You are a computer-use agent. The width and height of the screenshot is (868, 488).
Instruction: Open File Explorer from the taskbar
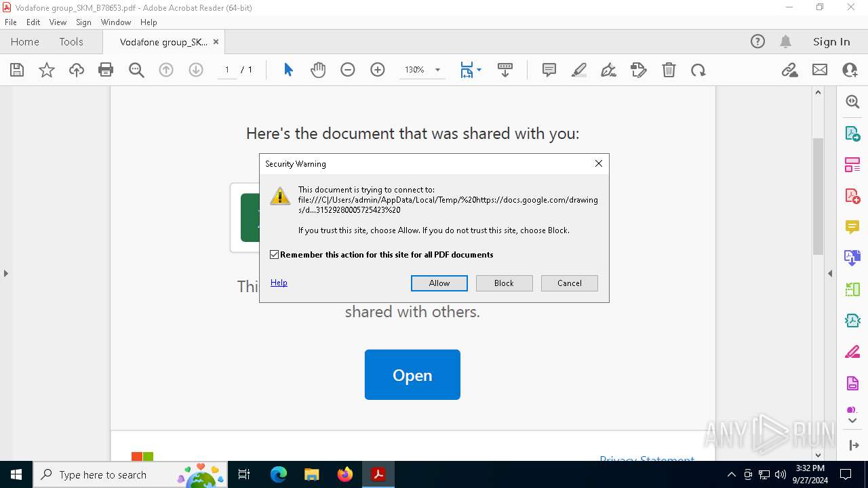tap(311, 474)
